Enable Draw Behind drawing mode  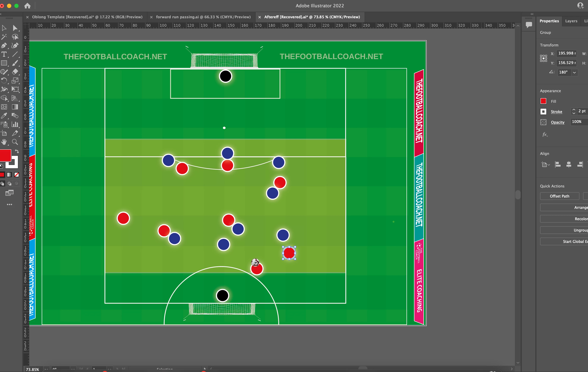(10, 183)
